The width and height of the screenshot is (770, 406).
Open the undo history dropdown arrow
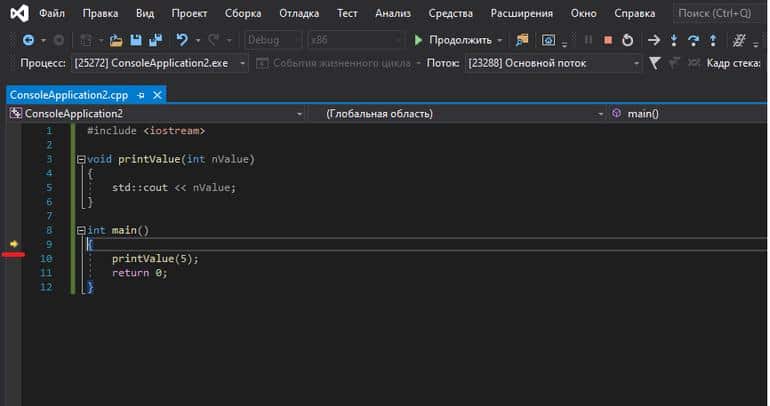point(197,40)
